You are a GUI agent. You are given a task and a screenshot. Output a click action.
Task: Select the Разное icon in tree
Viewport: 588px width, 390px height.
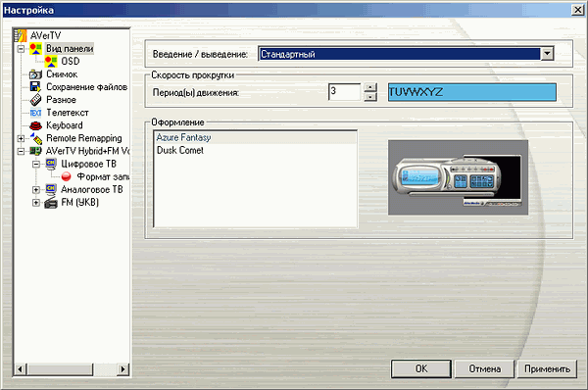pos(35,100)
